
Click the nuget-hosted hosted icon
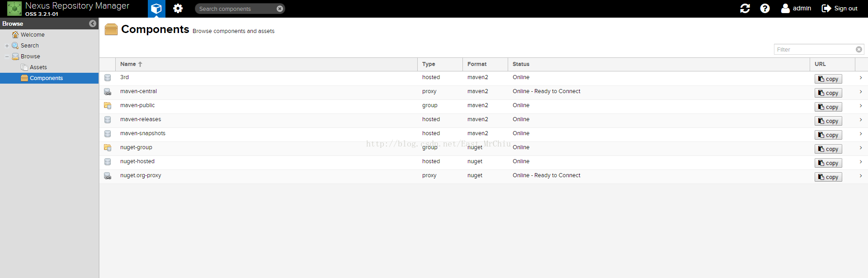click(108, 162)
